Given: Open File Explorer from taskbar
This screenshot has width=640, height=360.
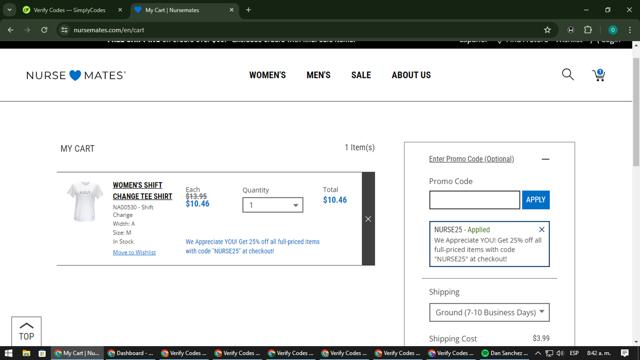Looking at the screenshot, I should click(26, 353).
